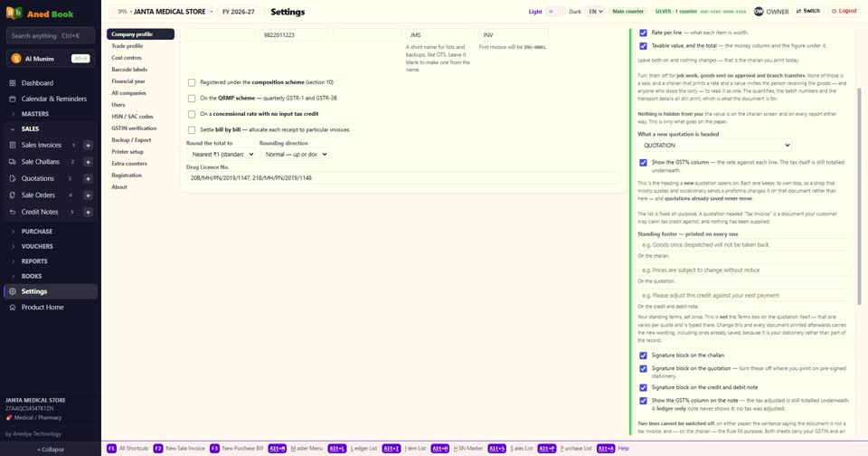This screenshot has height=456, width=868.
Task: Click the Alt+A Help badge
Action: click(x=606, y=448)
